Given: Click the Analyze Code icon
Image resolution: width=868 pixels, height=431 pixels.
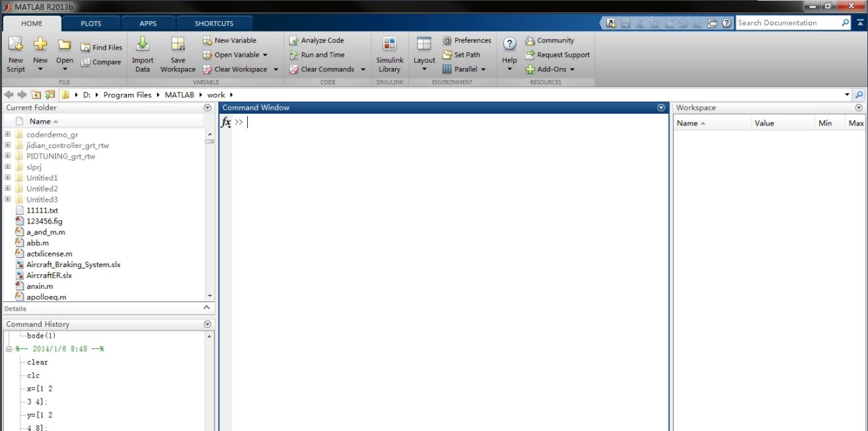Looking at the screenshot, I should tap(295, 40).
